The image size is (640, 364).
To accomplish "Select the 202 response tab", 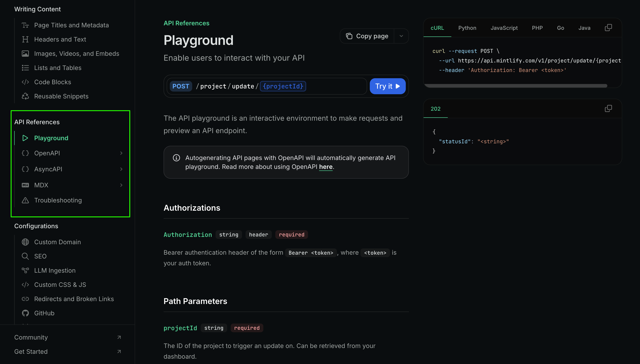I will [436, 109].
